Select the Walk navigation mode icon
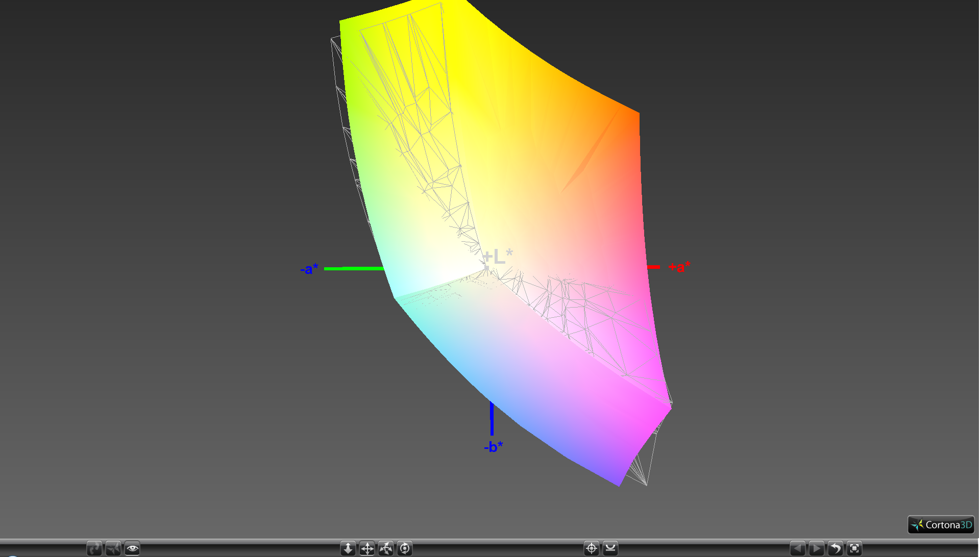Viewport: 980px width, 557px height. click(x=94, y=548)
